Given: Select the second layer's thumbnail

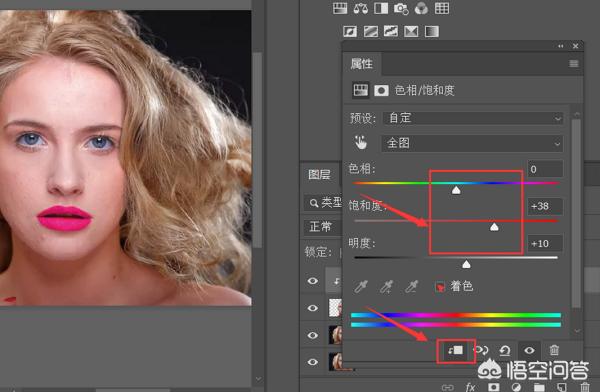Looking at the screenshot, I should click(336, 308).
